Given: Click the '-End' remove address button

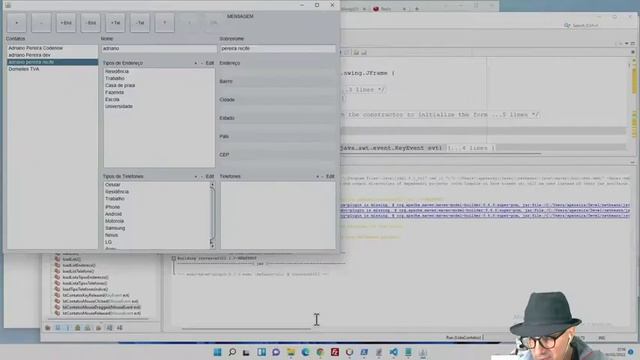Looking at the screenshot, I should tap(91, 23).
